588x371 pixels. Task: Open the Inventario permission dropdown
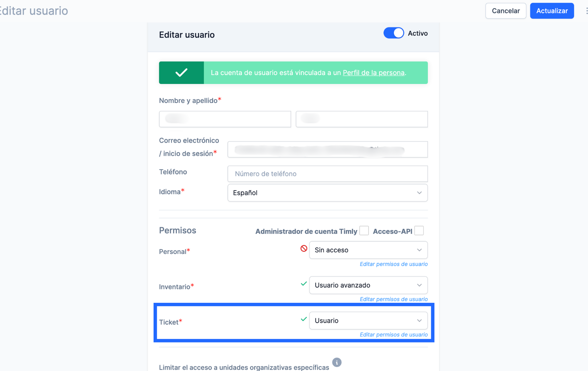click(x=368, y=285)
